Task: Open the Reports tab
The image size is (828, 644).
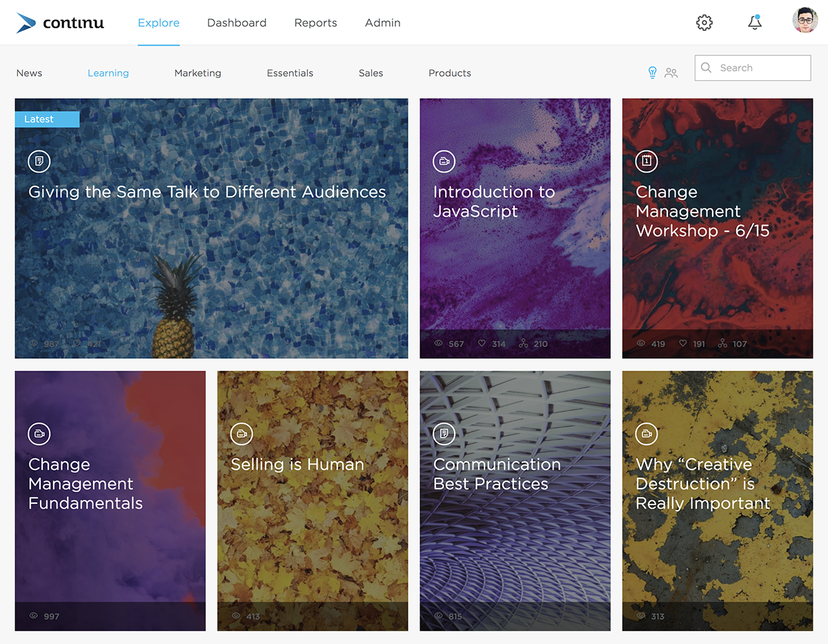Action: (315, 23)
